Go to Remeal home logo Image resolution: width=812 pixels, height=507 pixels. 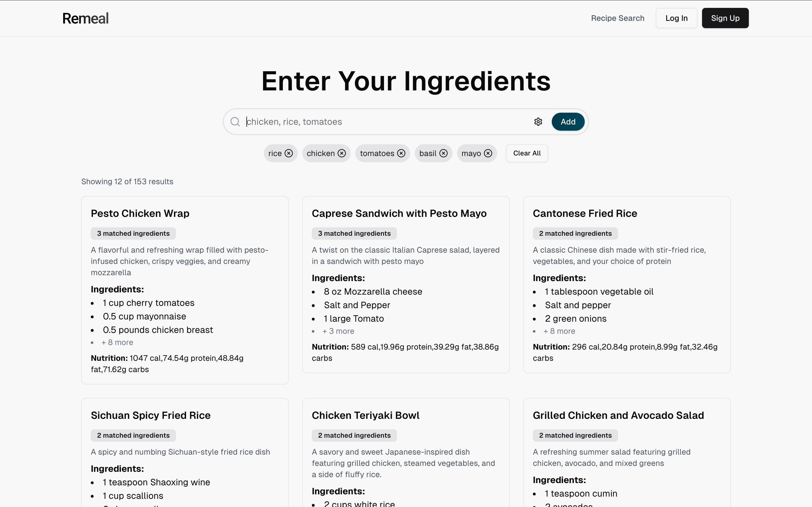click(85, 18)
